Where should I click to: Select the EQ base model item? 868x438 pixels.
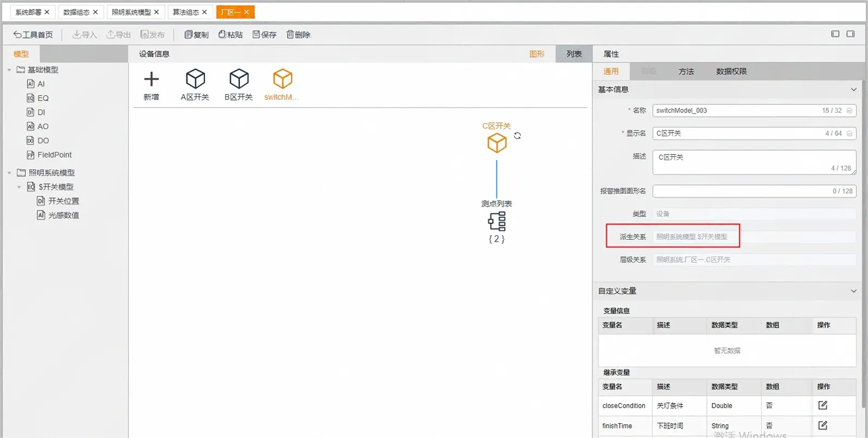[x=38, y=98]
